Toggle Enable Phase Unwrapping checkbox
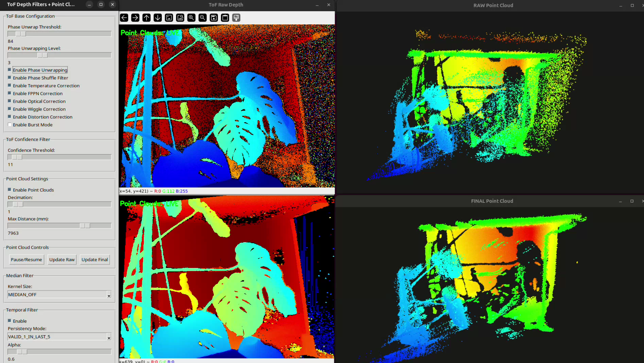The image size is (644, 363). click(10, 70)
